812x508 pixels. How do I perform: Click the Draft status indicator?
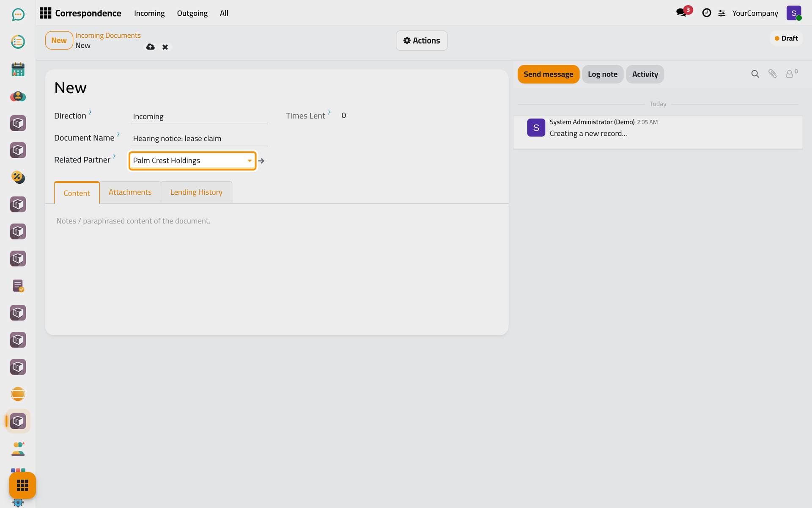[786, 39]
